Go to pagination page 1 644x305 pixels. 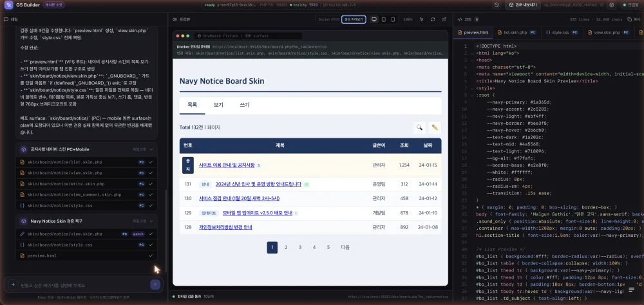coord(272,248)
